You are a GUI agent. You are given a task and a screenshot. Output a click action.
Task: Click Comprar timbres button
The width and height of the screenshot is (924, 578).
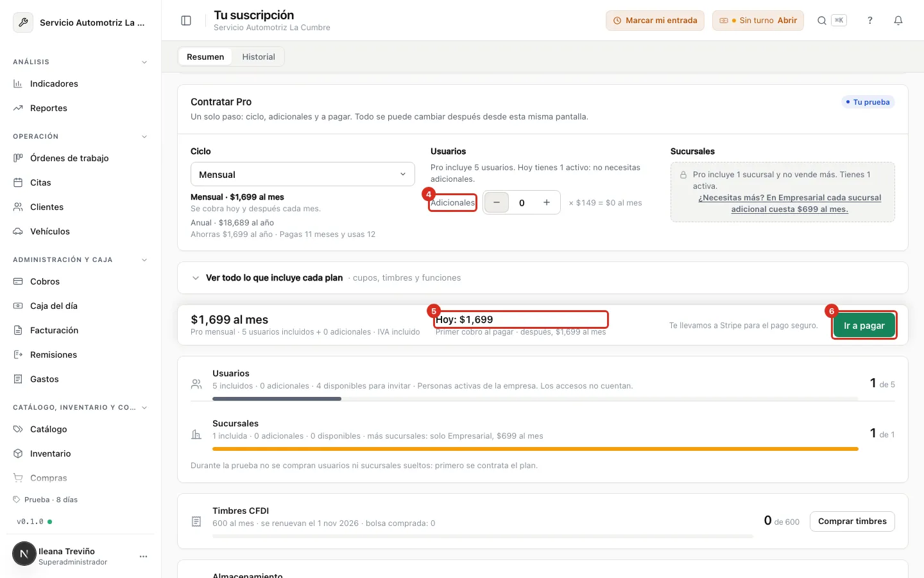click(x=852, y=521)
